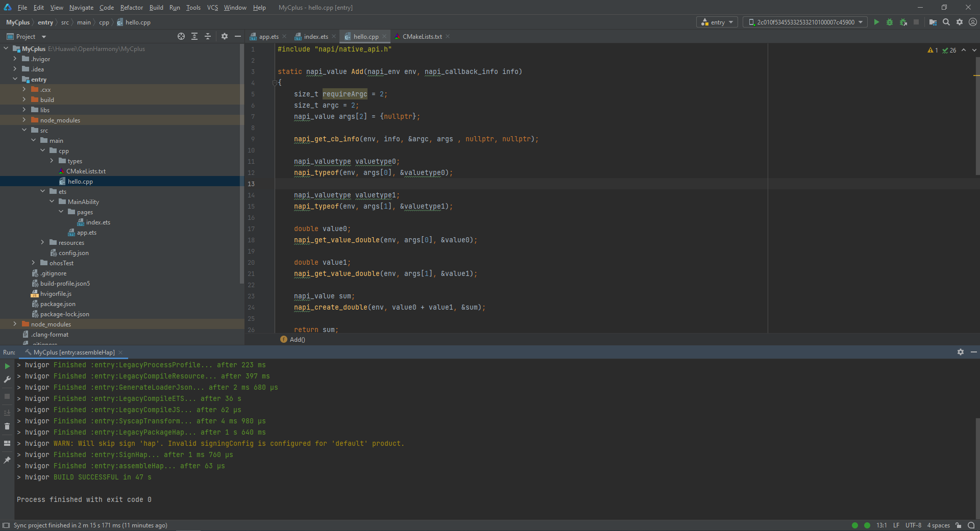Stop process in Run panel sidebar

coord(7,396)
